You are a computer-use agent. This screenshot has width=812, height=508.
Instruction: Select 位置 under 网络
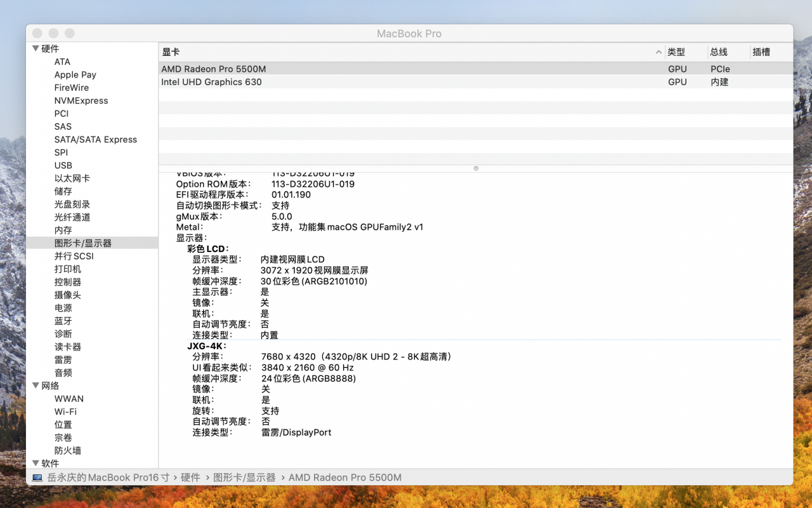click(x=63, y=424)
